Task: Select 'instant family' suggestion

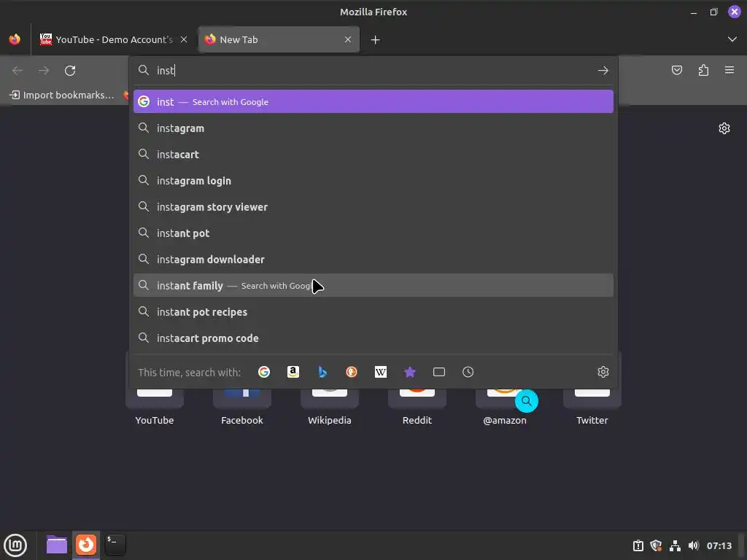Action: 373,285
